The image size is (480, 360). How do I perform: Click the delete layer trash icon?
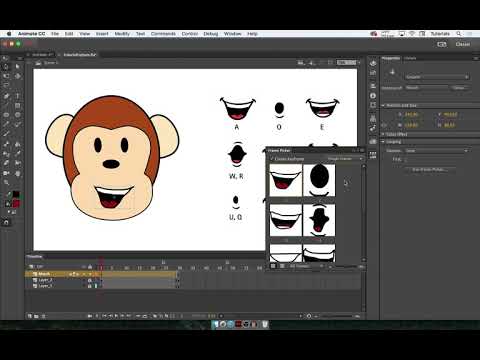click(x=43, y=316)
